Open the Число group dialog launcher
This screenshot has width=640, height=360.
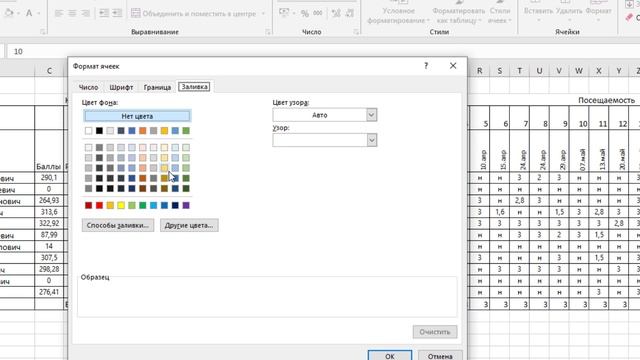click(356, 32)
